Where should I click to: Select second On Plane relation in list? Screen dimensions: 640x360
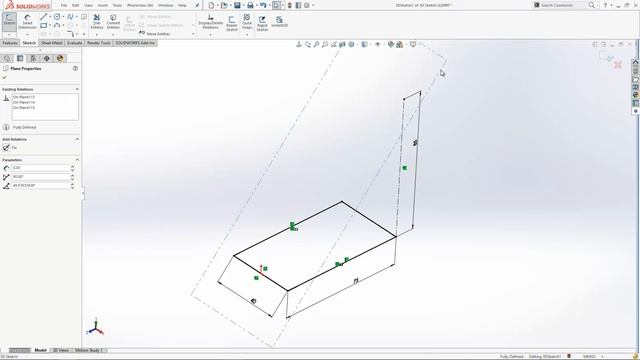tap(24, 102)
